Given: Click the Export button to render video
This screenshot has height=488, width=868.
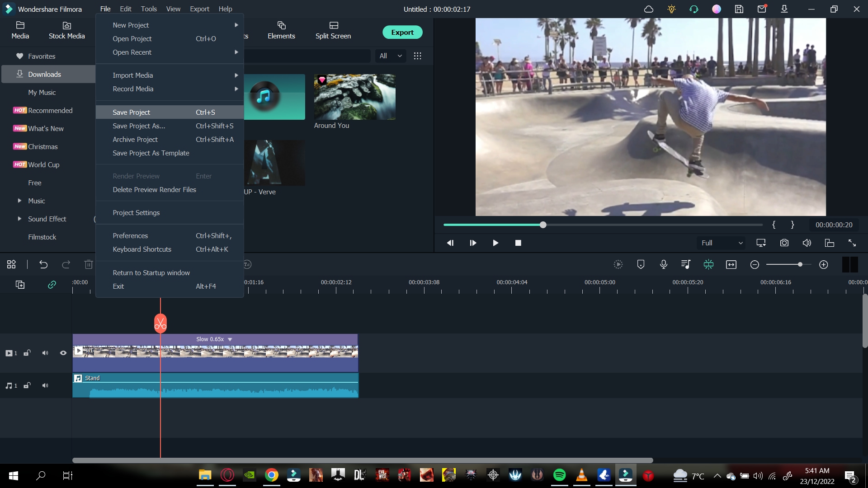Looking at the screenshot, I should pos(402,32).
